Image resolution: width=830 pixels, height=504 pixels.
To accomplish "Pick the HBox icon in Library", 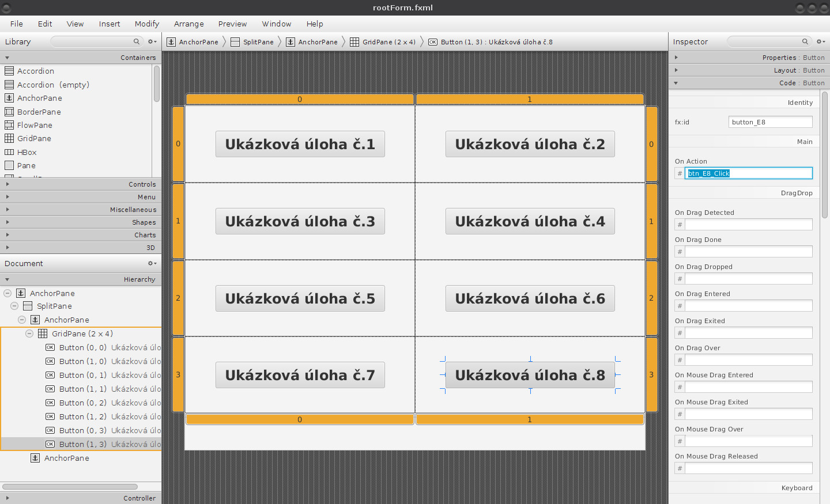I will 9,152.
